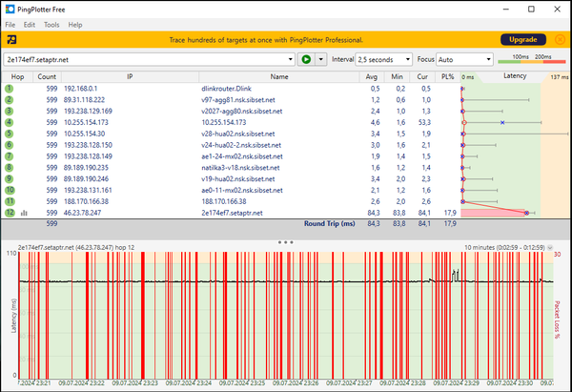Click the timeline graph title for hop 12
This screenshot has height=392, width=572.
(76, 247)
